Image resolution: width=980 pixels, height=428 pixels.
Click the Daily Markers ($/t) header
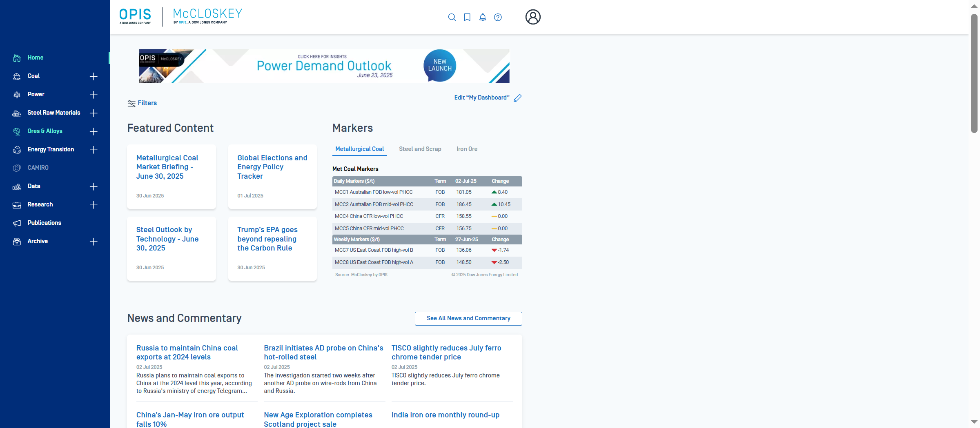[354, 181]
